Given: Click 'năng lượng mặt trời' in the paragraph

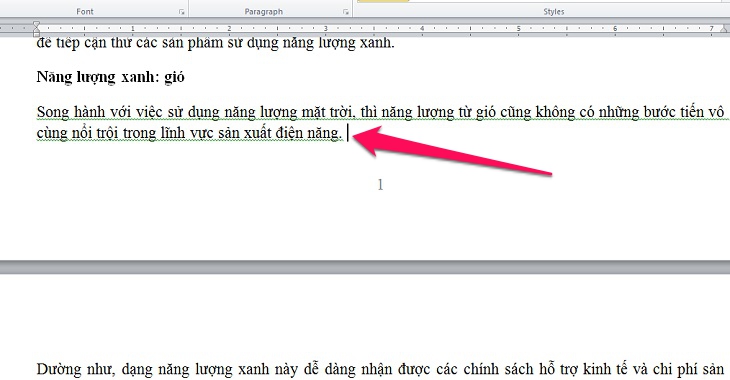Looking at the screenshot, I should coord(289,112).
